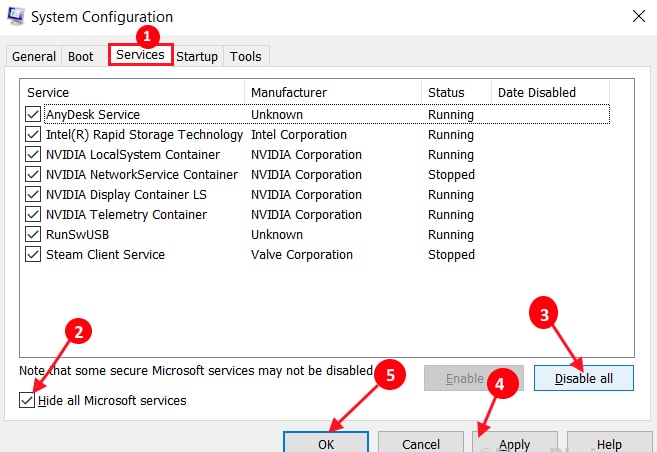Click NVIDIA Corporation cell for LocalSystem Container
This screenshot has width=657, height=452.
click(x=306, y=155)
